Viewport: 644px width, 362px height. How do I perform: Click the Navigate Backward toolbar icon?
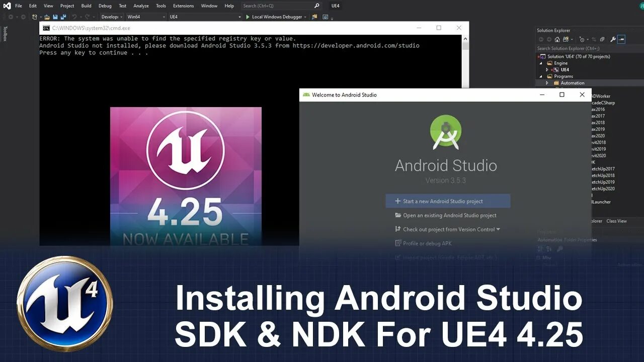pos(11,17)
